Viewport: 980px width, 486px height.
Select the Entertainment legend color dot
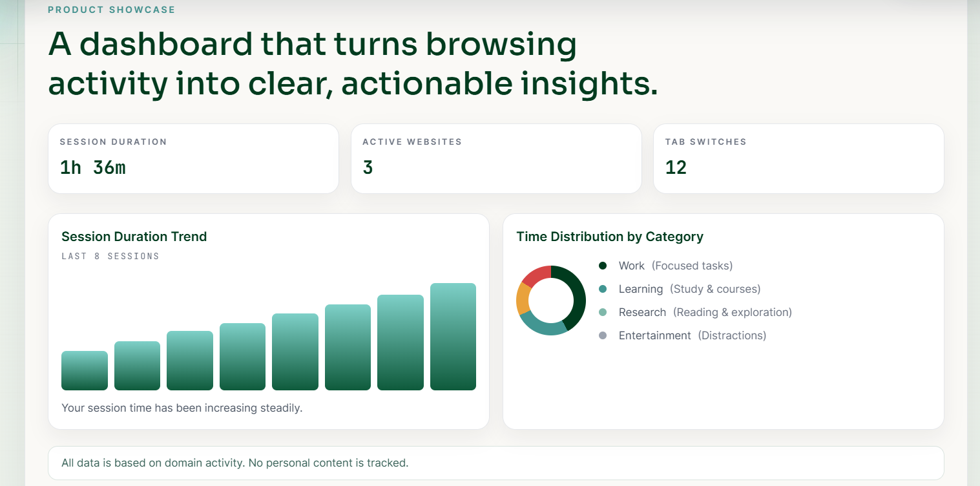click(602, 335)
